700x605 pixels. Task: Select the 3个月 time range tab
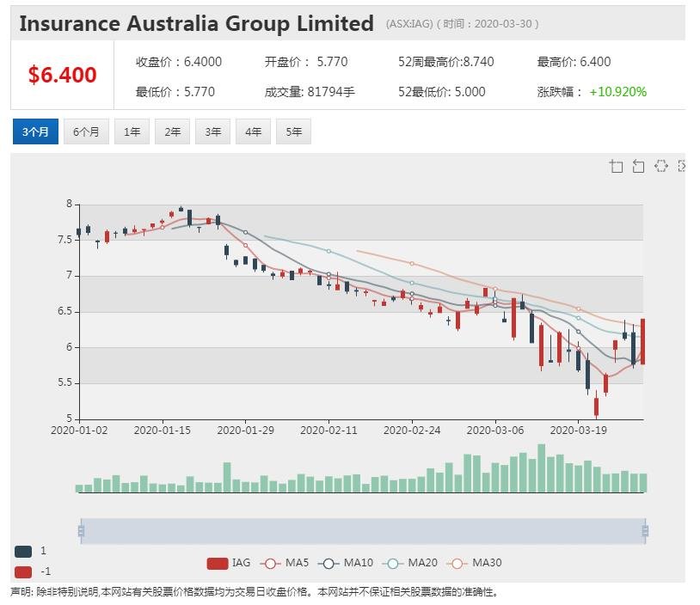[36, 131]
